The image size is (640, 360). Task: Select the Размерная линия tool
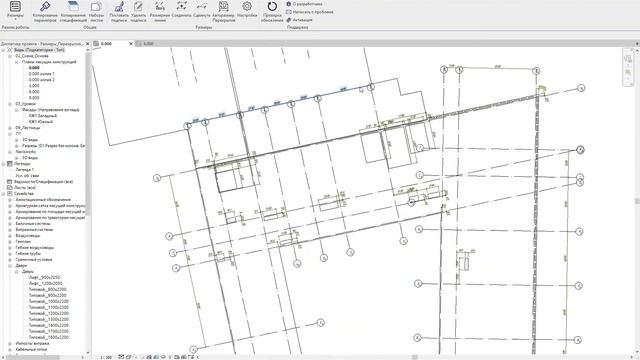160,11
